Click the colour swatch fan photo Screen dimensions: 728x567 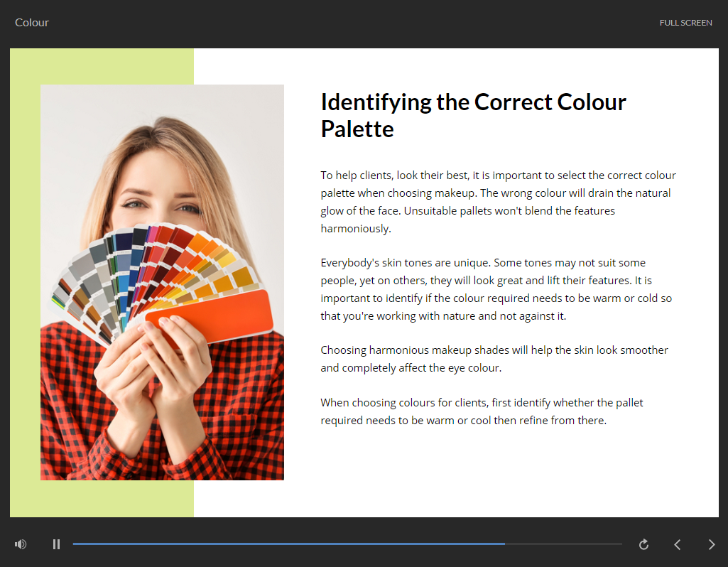click(x=162, y=282)
